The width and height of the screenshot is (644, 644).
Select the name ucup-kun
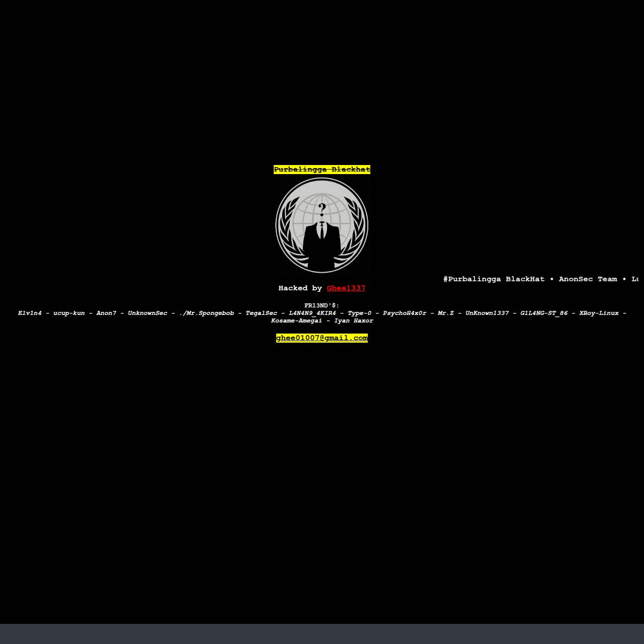click(x=69, y=313)
